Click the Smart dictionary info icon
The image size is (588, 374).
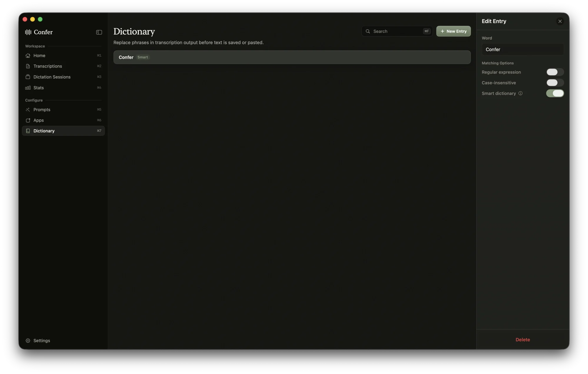[520, 93]
